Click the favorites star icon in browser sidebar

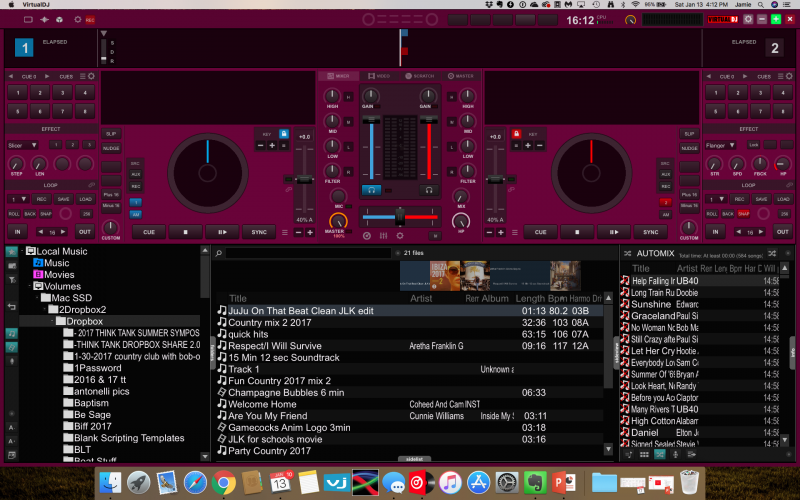(11, 252)
